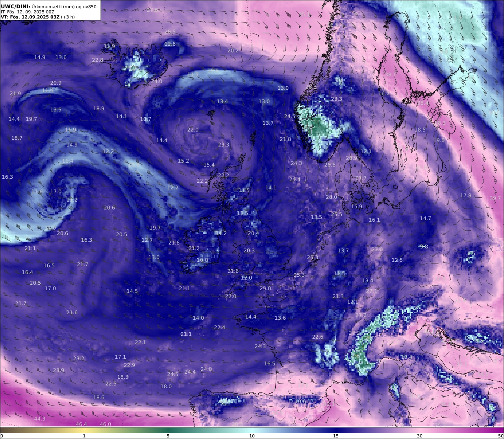
Task: Click the colorbar tick label '50'
Action: pyautogui.click(x=501, y=436)
